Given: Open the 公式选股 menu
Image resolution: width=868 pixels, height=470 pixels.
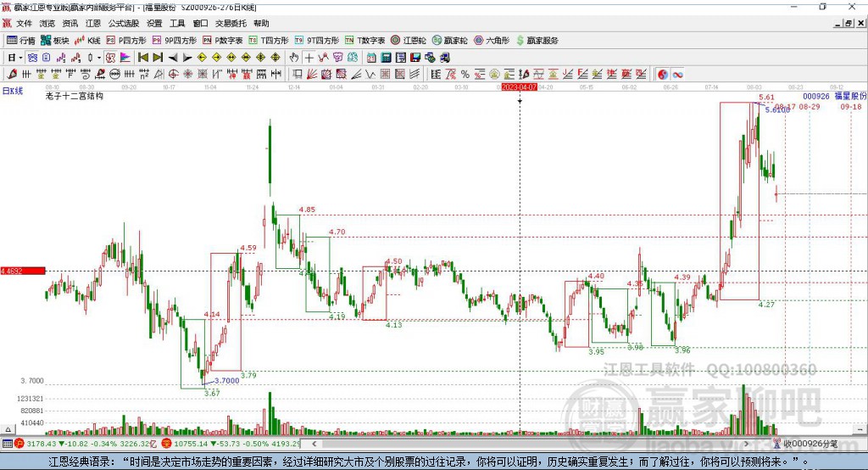Looking at the screenshot, I should 124,23.
